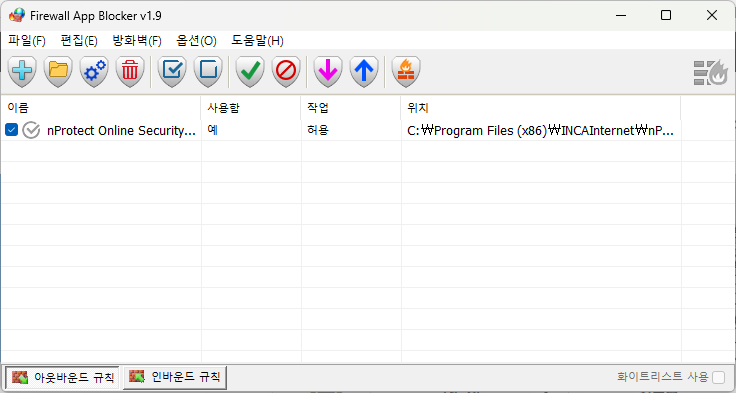Screen dimensions: 736x393
Task: Sort by the 이름 column header
Action: [101, 108]
